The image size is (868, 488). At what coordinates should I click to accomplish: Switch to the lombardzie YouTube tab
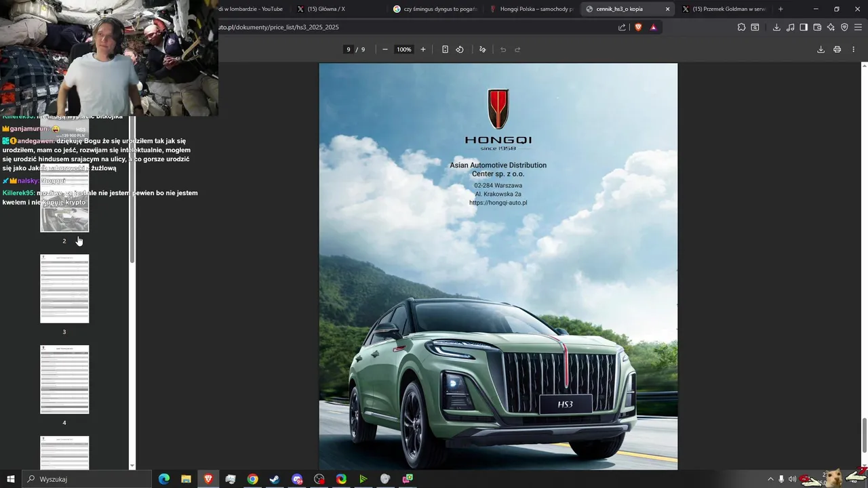click(x=252, y=9)
